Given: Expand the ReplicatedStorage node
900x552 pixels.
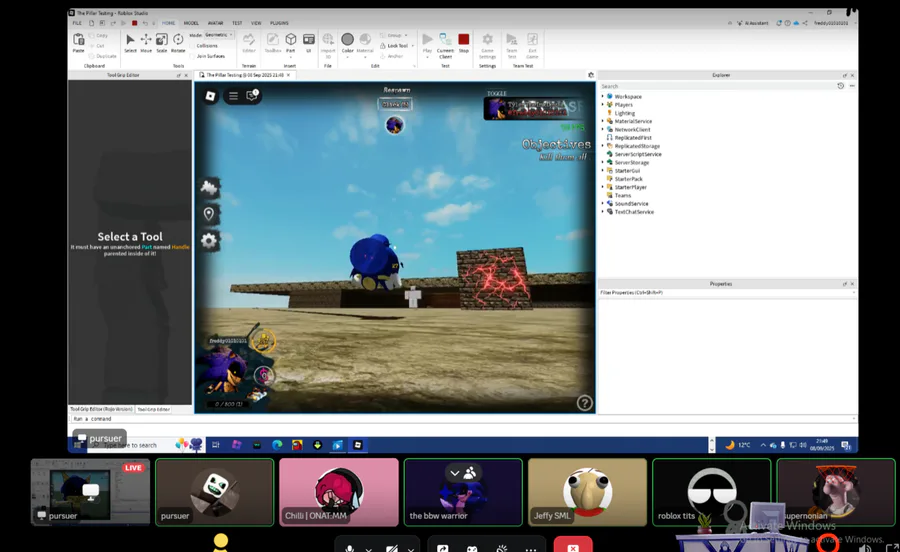Looking at the screenshot, I should tap(603, 146).
